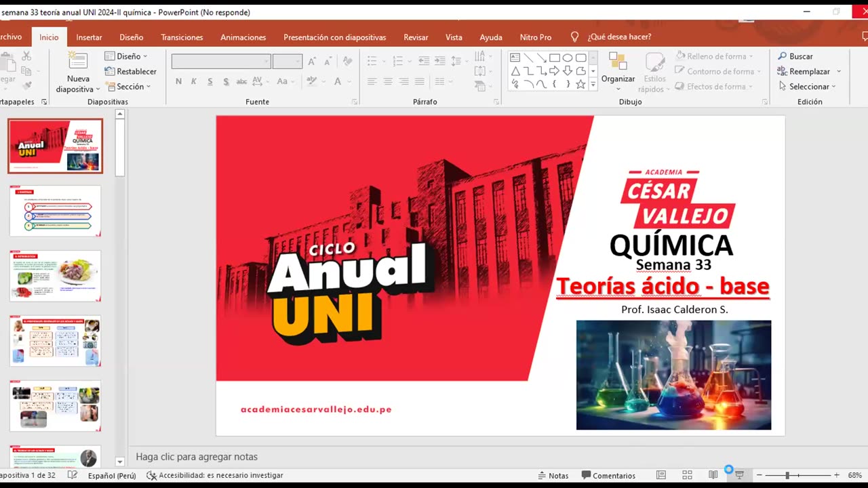Click the zoom slider handle

point(787,475)
